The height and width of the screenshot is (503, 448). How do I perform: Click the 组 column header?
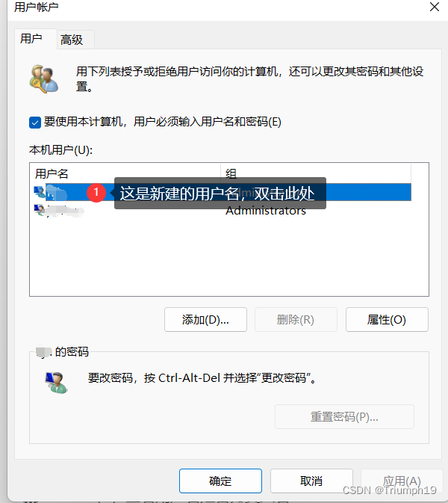point(316,173)
